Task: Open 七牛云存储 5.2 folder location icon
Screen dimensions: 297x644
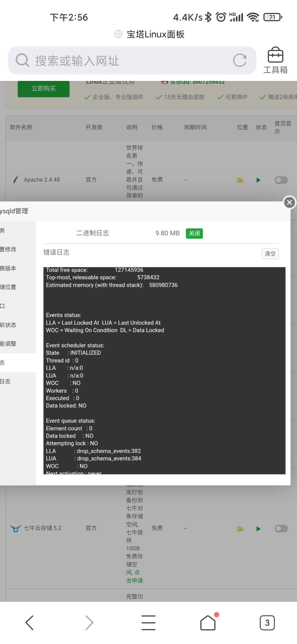Action: [240, 529]
